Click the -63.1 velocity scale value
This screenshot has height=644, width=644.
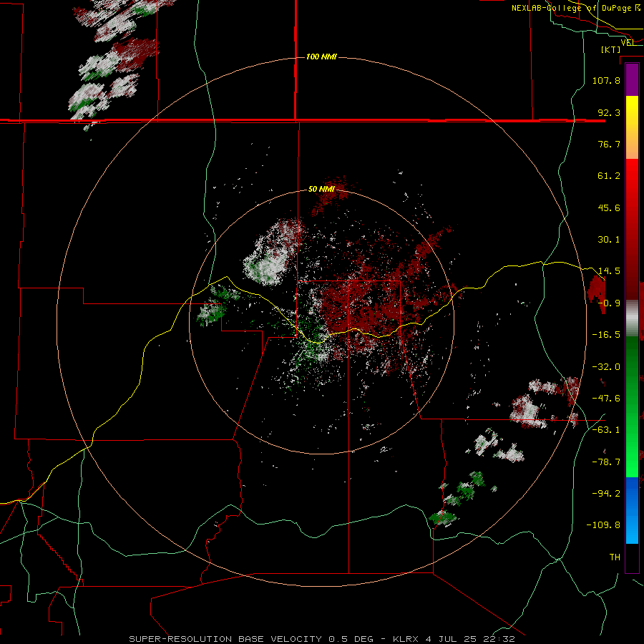tap(606, 429)
